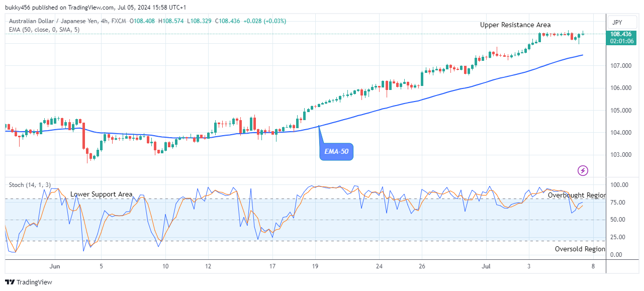Click the 3 date on time axis
Image resolution: width=644 pixels, height=291 pixels.
(x=529, y=266)
